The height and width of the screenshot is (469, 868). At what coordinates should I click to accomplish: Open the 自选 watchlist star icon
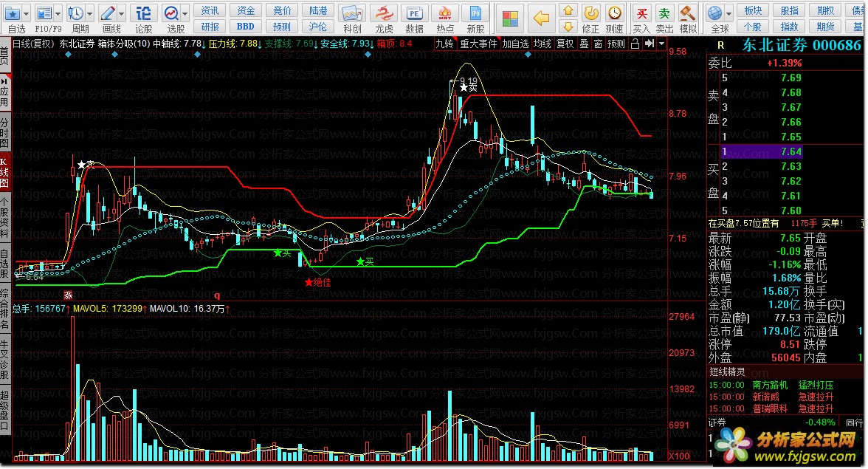point(12,13)
